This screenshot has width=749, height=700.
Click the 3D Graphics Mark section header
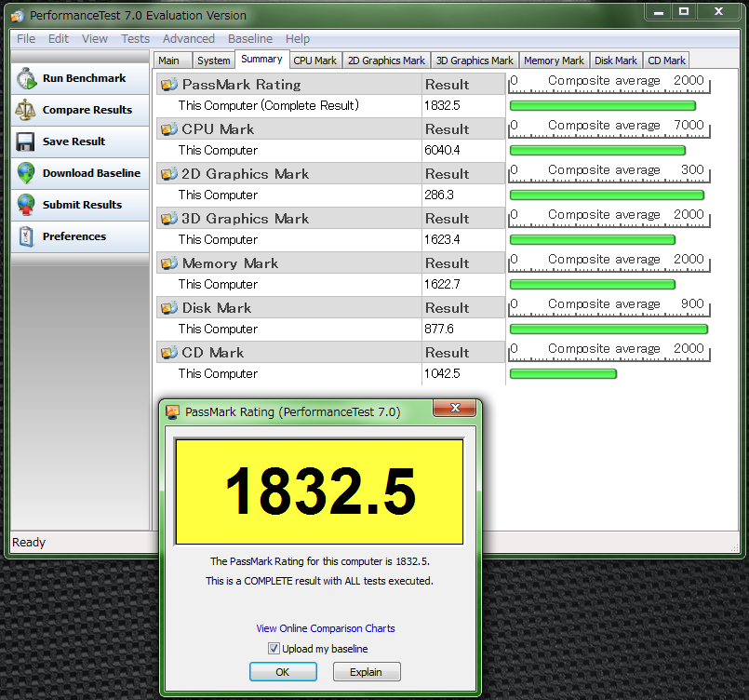330,219
